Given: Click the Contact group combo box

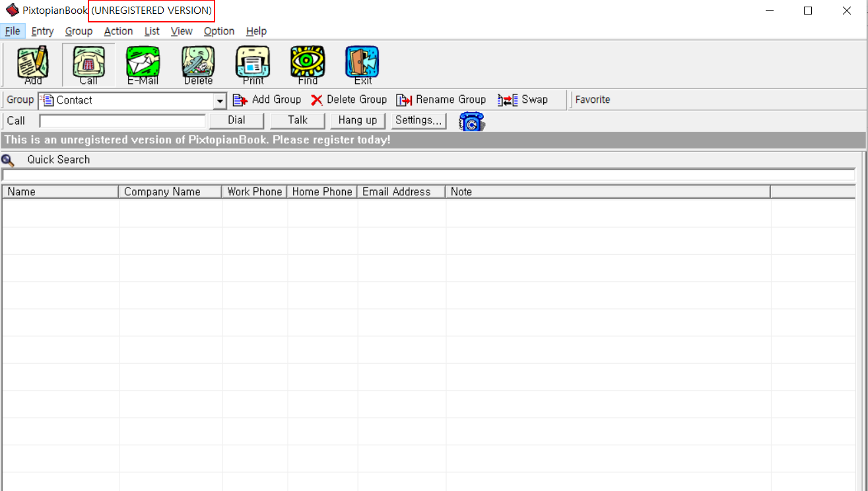Looking at the screenshot, I should point(132,100).
